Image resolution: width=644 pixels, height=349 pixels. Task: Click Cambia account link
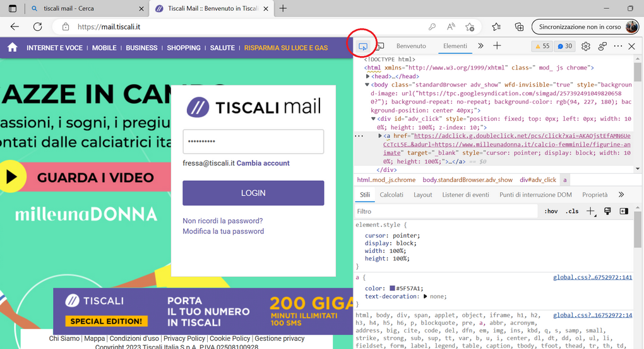pyautogui.click(x=263, y=163)
